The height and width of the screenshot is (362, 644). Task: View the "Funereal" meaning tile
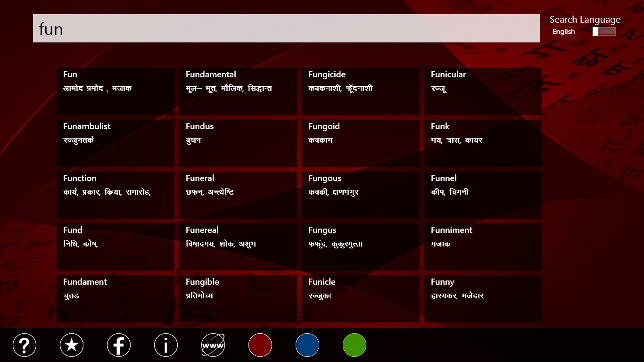(238, 247)
